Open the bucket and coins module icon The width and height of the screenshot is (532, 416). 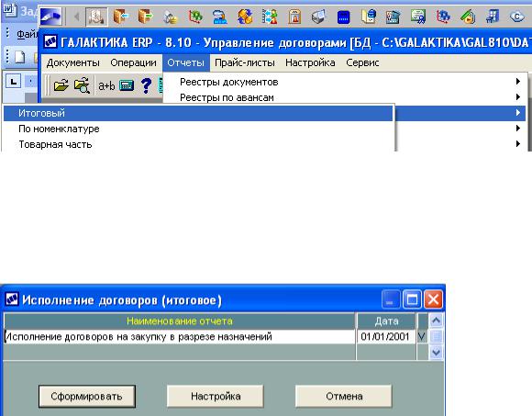click(171, 17)
